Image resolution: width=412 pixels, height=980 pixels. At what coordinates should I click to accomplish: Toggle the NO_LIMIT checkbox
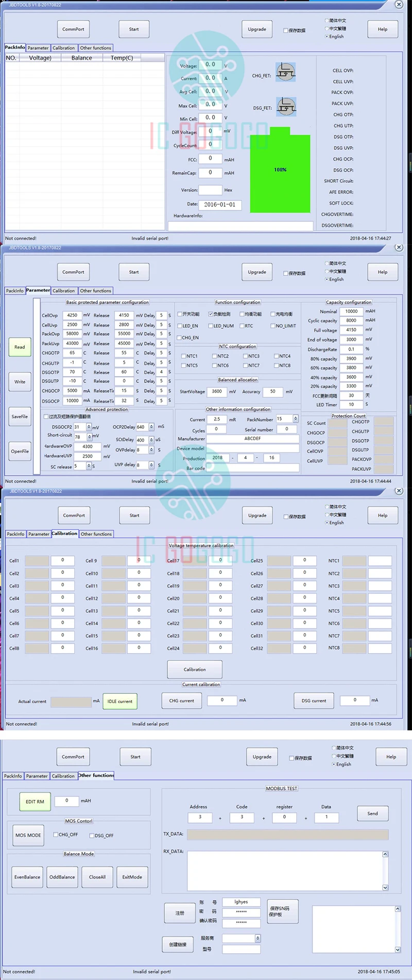(x=273, y=326)
